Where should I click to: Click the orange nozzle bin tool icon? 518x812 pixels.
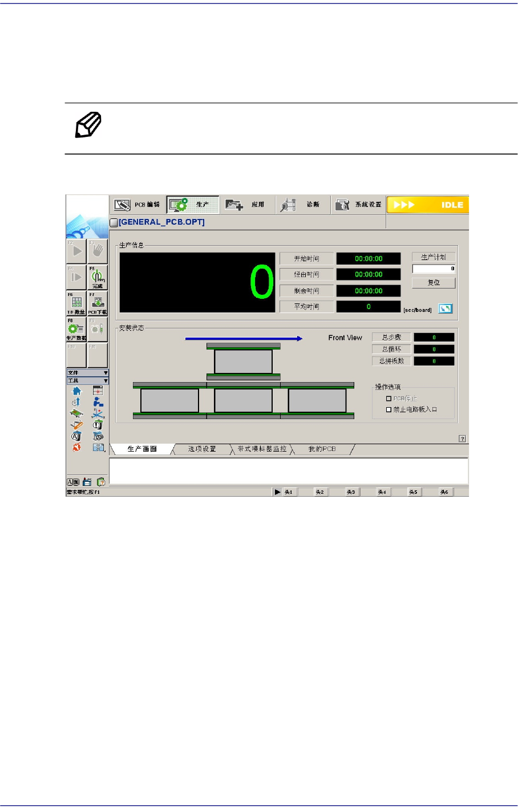(76, 425)
